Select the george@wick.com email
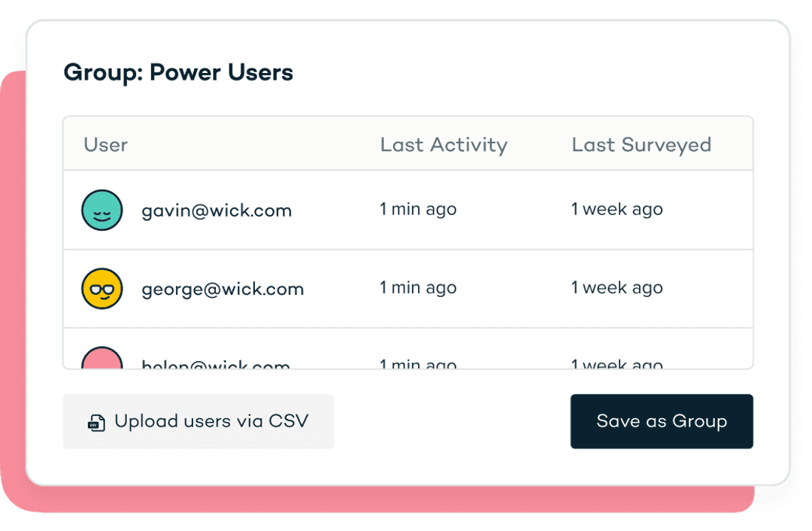Image resolution: width=812 pixels, height=531 pixels. tap(223, 289)
